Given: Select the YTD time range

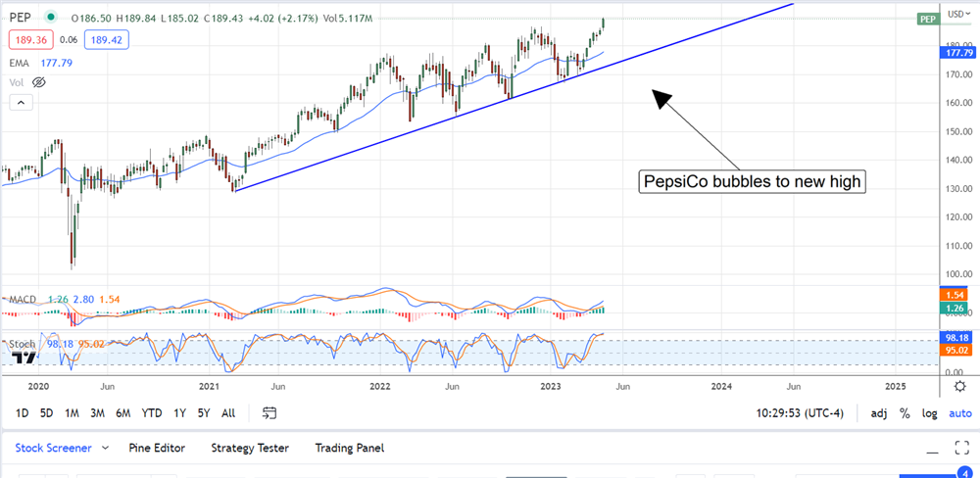Looking at the screenshot, I should point(152,413).
